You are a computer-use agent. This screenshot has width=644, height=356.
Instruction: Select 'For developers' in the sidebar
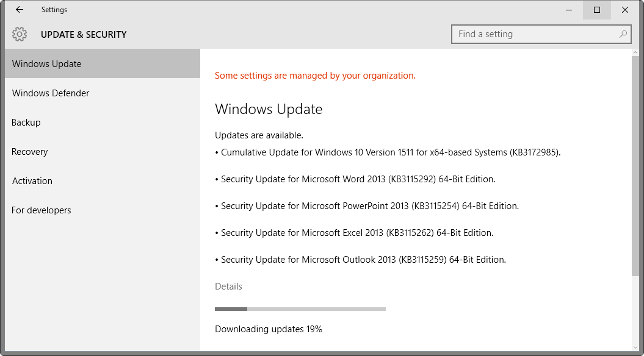(103, 210)
